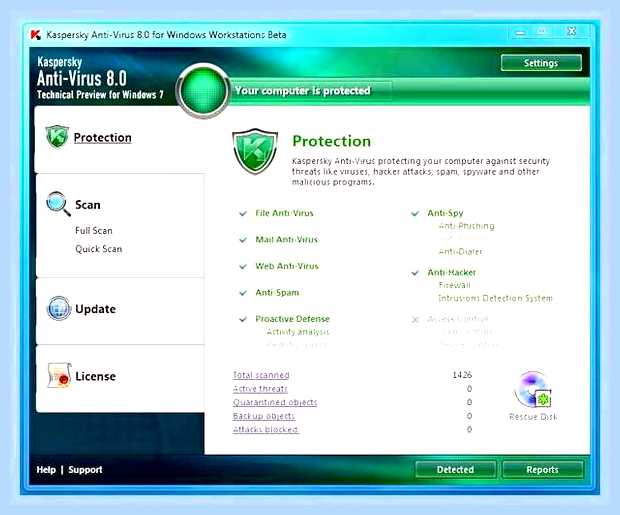Open the Quarantined objects link
The image size is (620, 515).
pyautogui.click(x=275, y=402)
